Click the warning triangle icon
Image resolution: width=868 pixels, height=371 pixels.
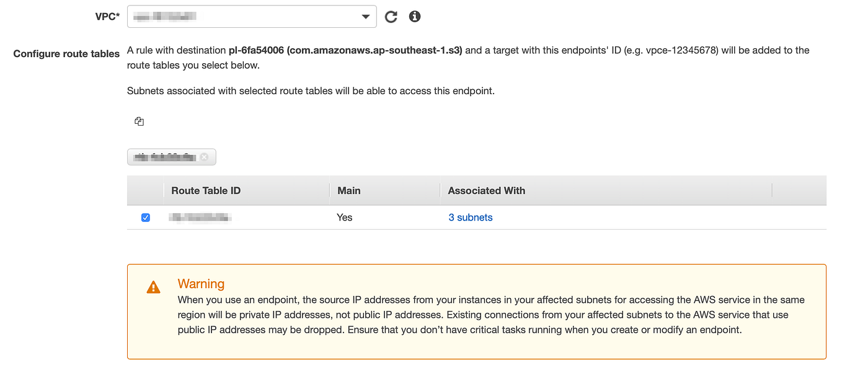(153, 287)
